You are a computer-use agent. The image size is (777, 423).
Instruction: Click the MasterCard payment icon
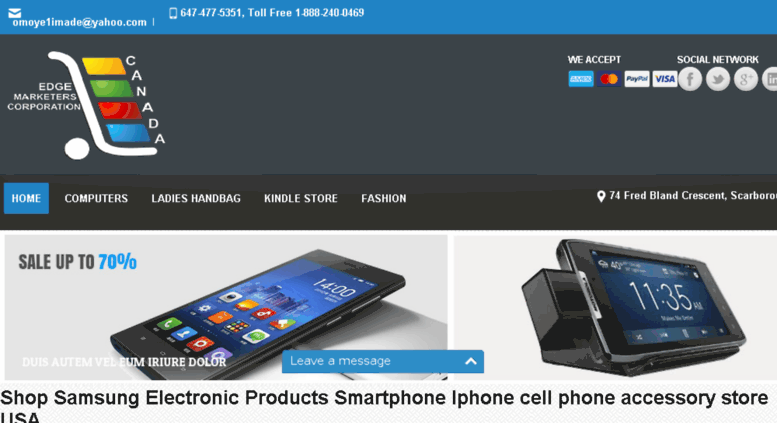pyautogui.click(x=609, y=79)
